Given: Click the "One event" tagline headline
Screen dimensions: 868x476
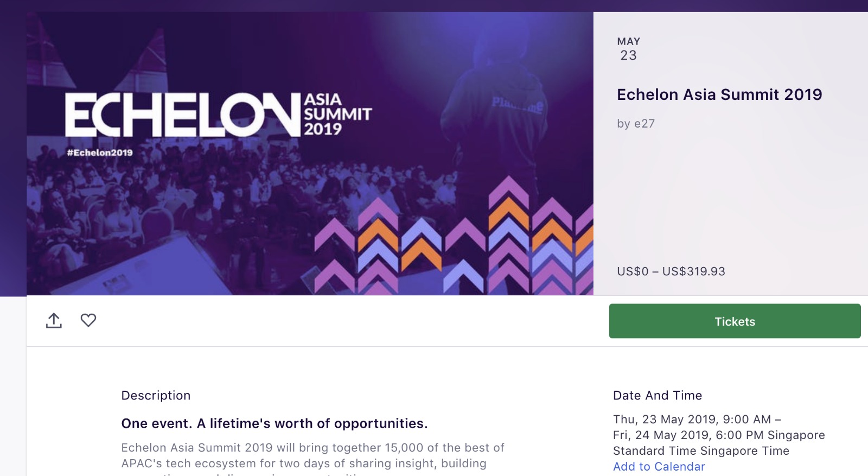Looking at the screenshot, I should [x=274, y=423].
